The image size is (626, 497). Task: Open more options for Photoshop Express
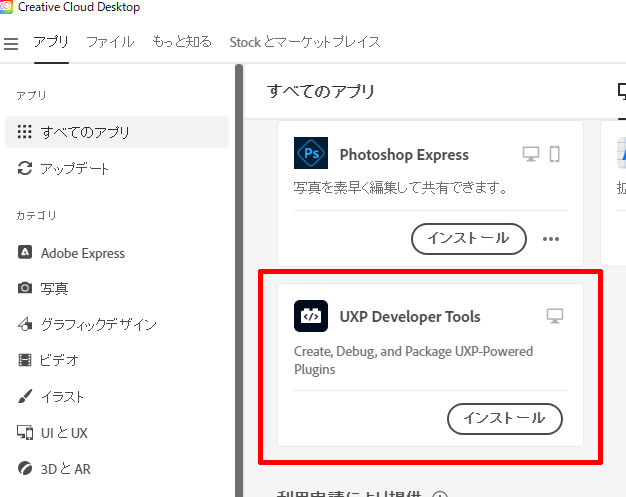point(551,239)
